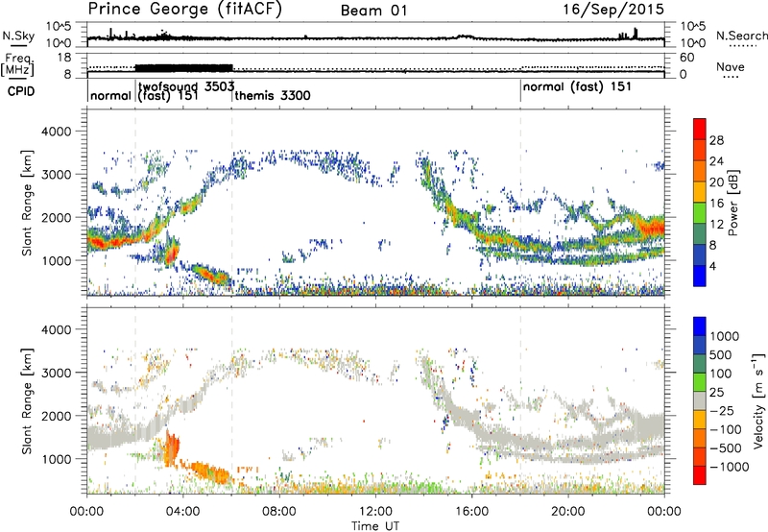Click the 'Power [dB]' colorbar title

(732, 203)
